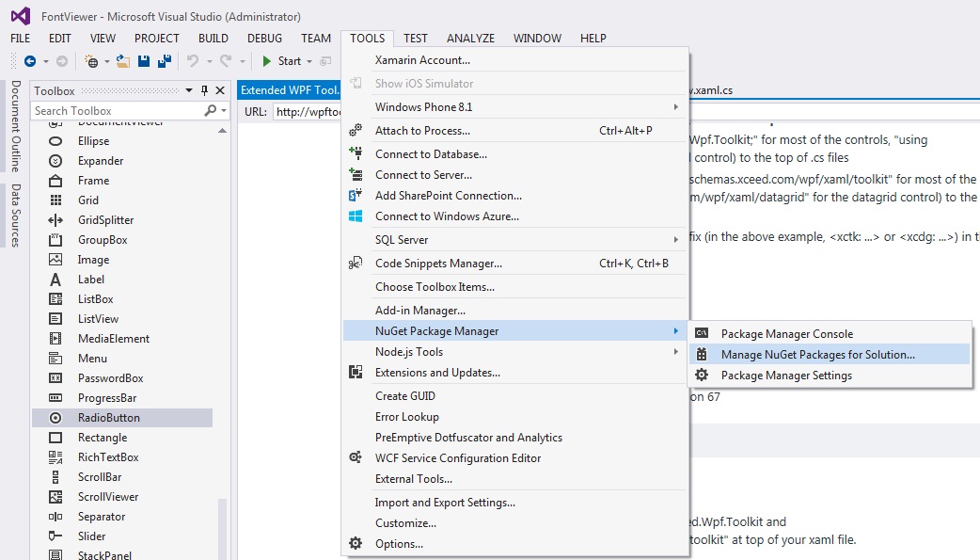This screenshot has height=560, width=980.
Task: Expand the Windows Phone 8.1 submenu
Action: pyautogui.click(x=675, y=107)
